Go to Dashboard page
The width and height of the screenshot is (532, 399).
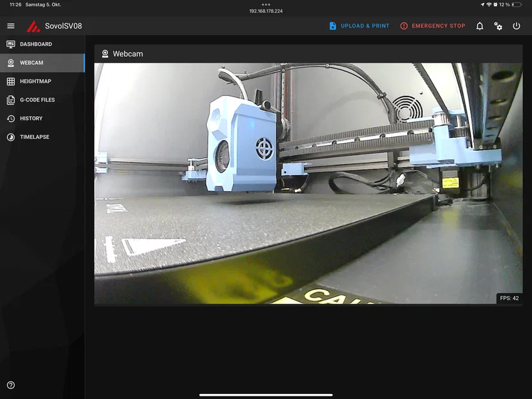[x=42, y=44]
